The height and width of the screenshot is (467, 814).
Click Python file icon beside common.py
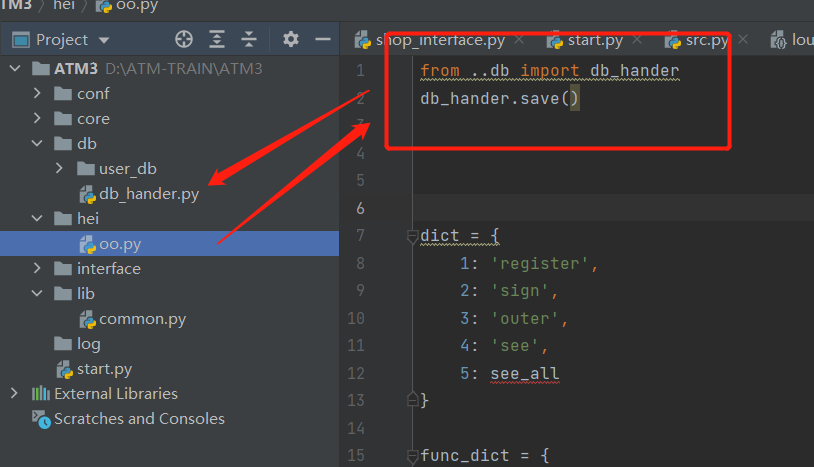point(88,319)
